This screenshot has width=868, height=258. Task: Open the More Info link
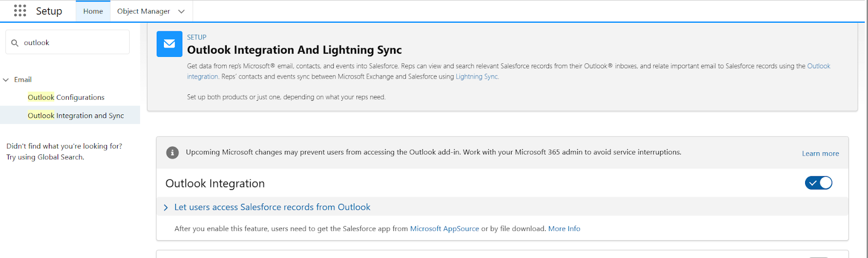(x=564, y=229)
